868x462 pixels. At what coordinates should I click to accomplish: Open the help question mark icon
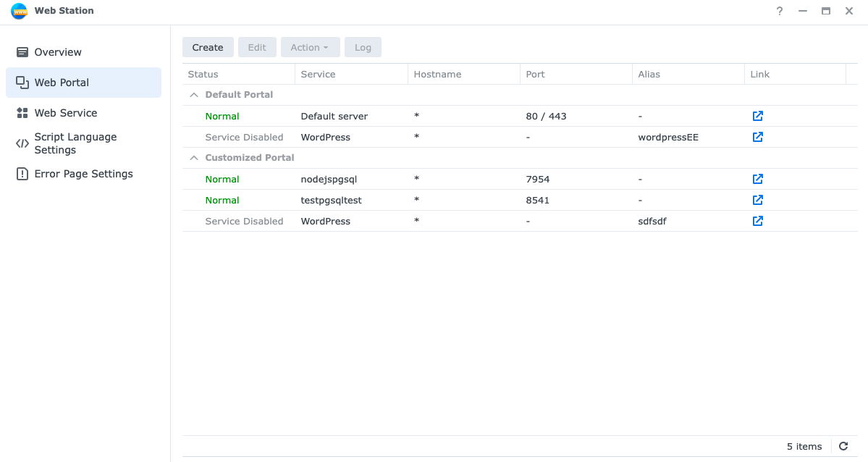click(x=780, y=11)
